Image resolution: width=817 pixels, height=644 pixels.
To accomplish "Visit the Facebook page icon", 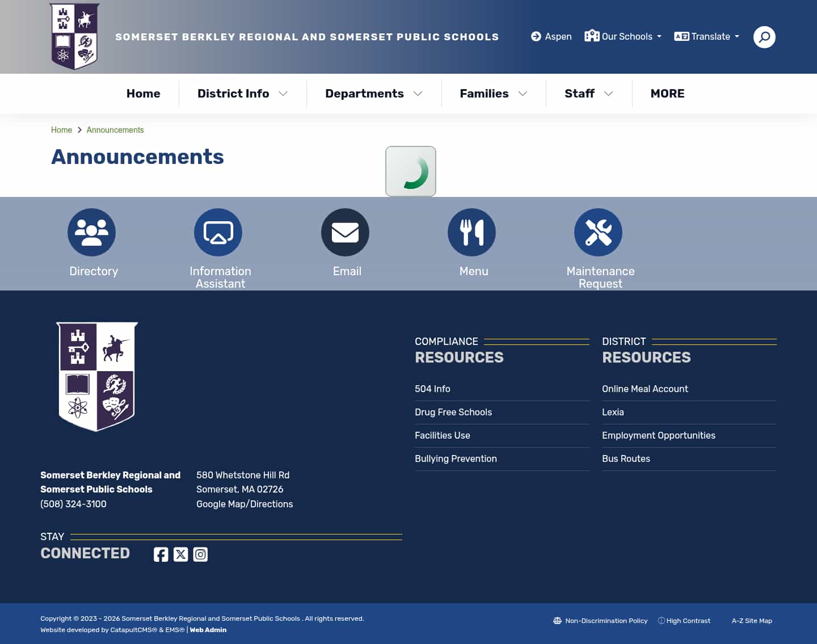I will [x=161, y=554].
